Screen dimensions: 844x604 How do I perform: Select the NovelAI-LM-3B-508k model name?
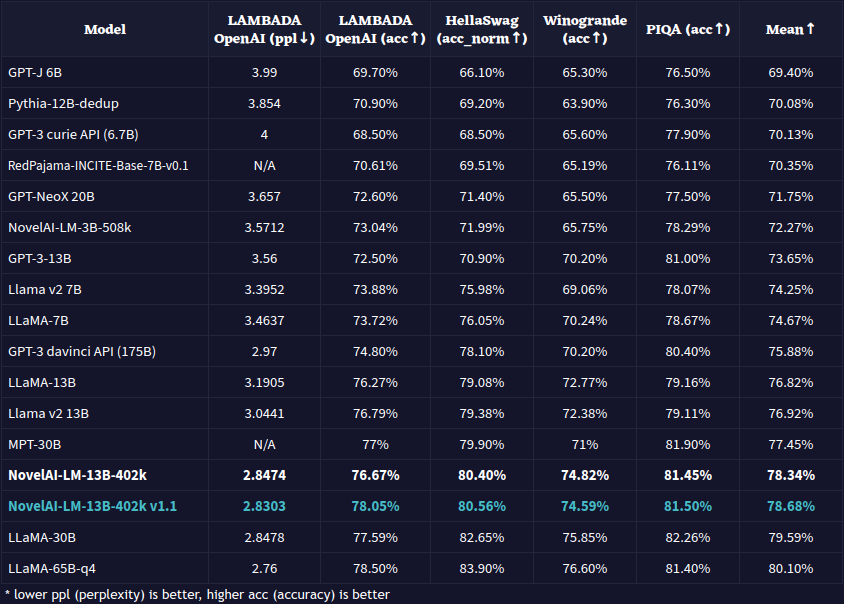tap(69, 227)
